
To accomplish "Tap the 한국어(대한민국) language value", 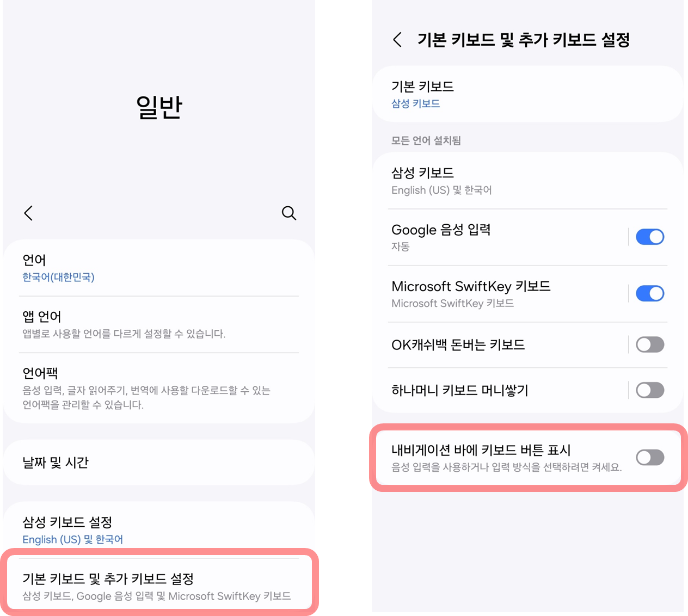I will tap(58, 278).
